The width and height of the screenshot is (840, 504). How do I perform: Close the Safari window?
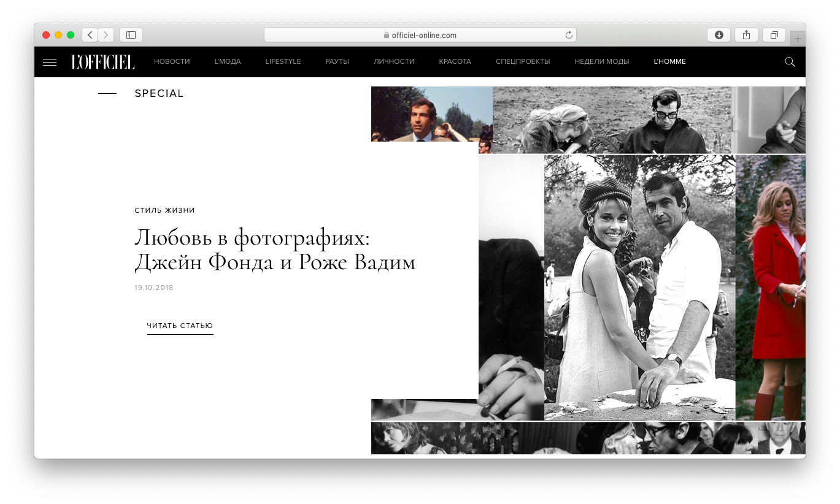[x=46, y=35]
